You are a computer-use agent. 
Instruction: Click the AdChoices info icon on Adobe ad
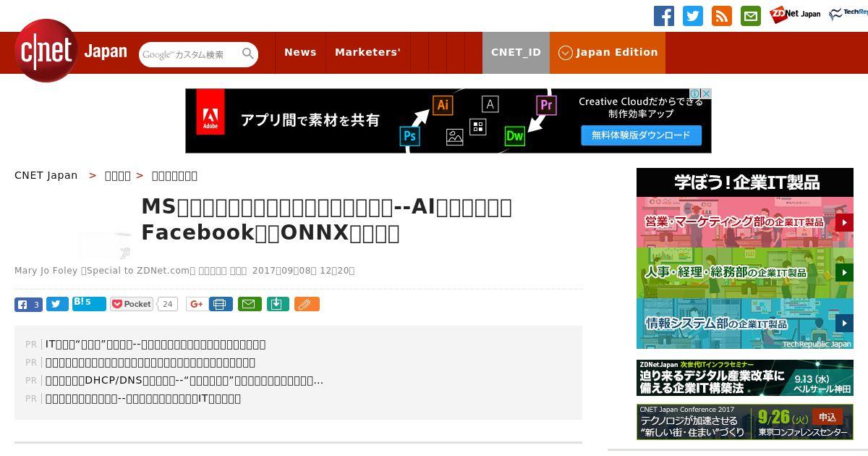point(694,94)
